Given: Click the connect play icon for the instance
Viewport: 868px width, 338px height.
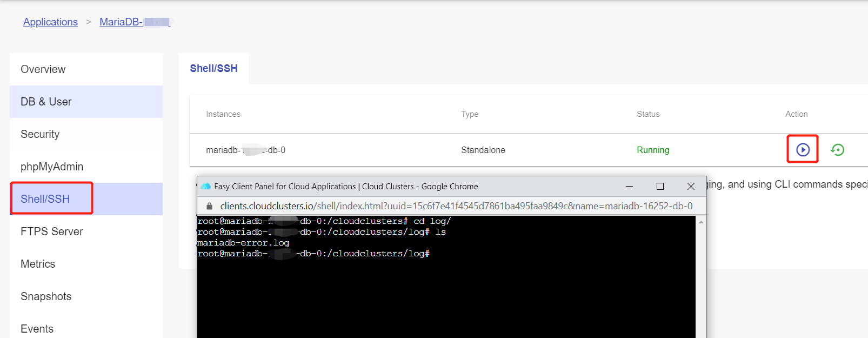Looking at the screenshot, I should (803, 150).
